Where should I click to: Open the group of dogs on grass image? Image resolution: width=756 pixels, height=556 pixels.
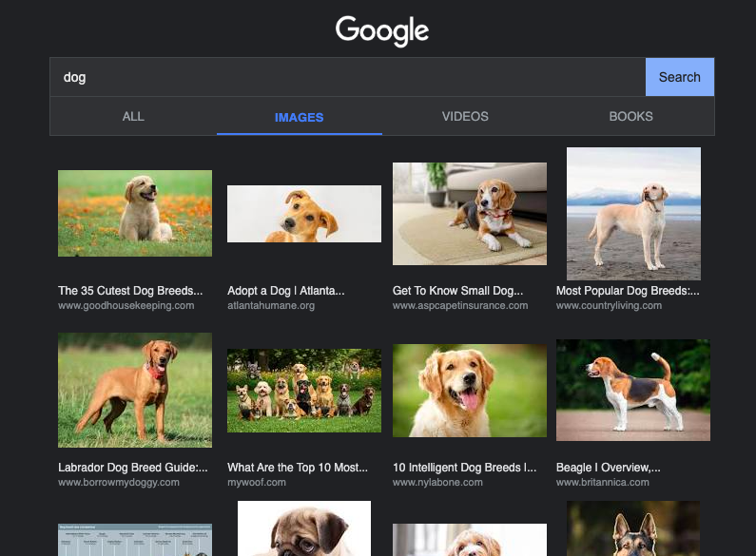click(x=304, y=391)
